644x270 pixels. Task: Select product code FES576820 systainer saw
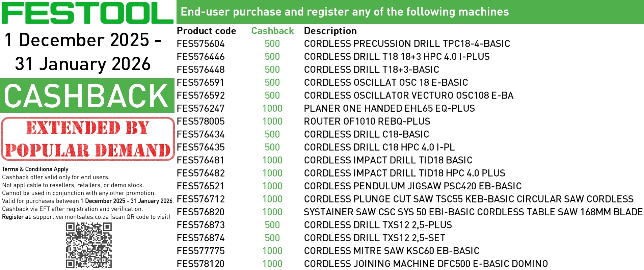click(x=200, y=212)
